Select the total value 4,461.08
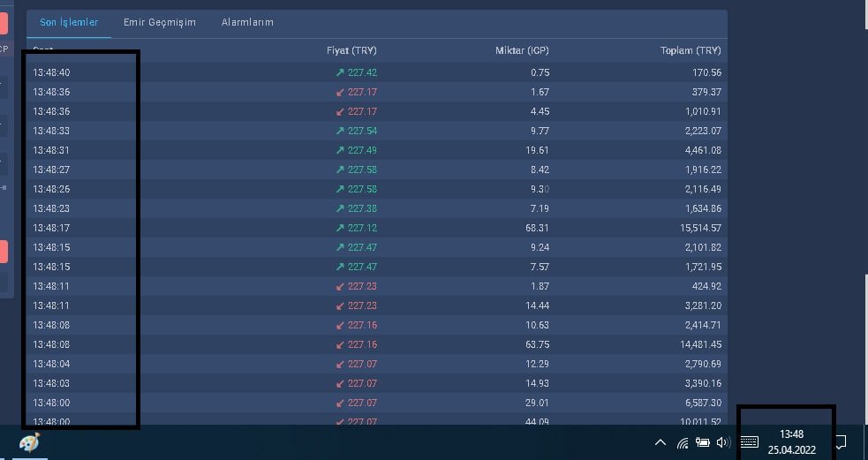 703,150
